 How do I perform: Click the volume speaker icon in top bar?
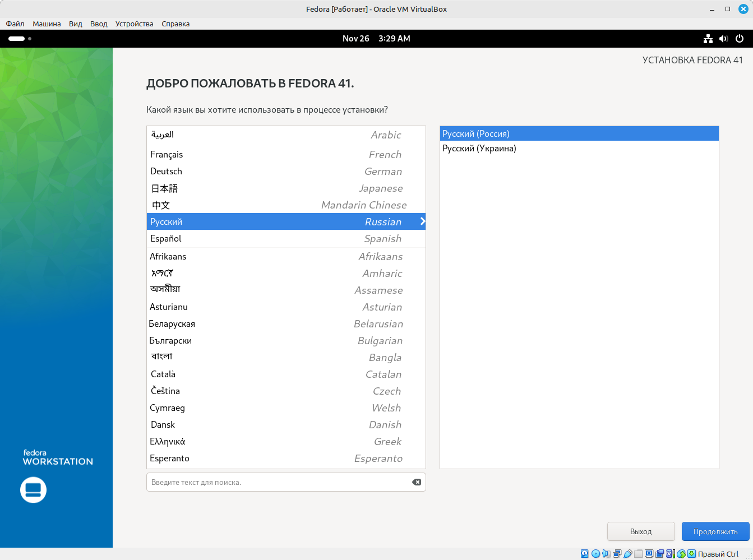(x=723, y=39)
